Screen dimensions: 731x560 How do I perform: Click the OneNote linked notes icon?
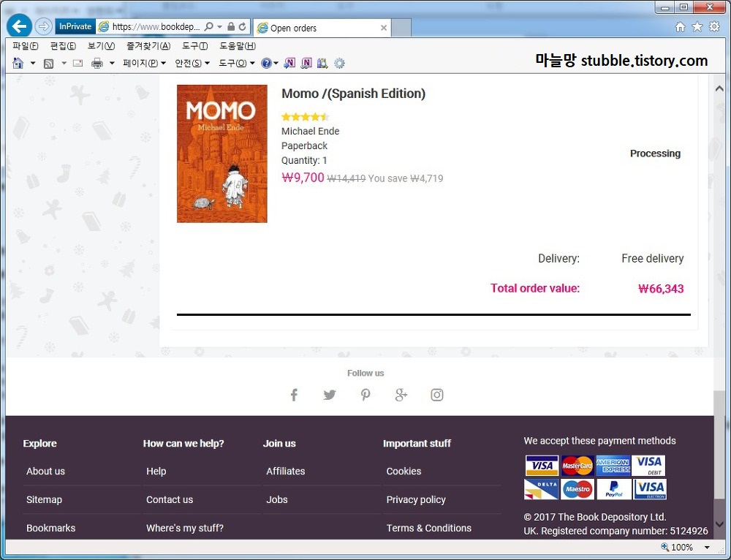point(306,63)
